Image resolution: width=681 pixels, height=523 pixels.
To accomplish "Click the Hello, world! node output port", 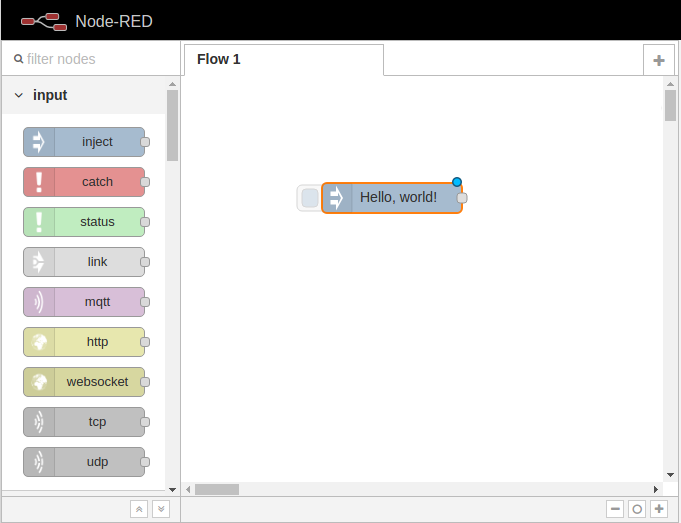I will click(462, 198).
